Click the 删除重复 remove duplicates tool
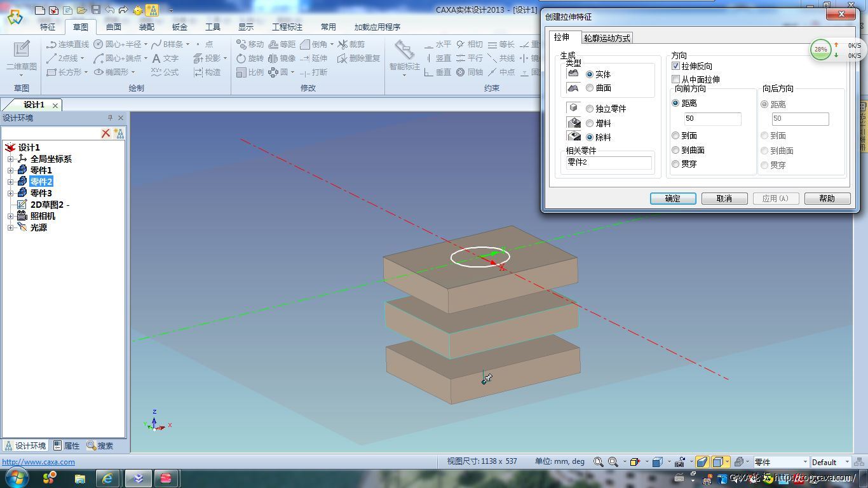Viewport: 868px width, 488px height. click(x=359, y=58)
